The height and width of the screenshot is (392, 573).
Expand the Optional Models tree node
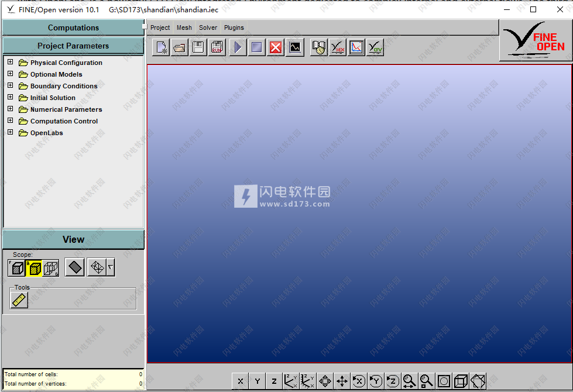pyautogui.click(x=10, y=74)
